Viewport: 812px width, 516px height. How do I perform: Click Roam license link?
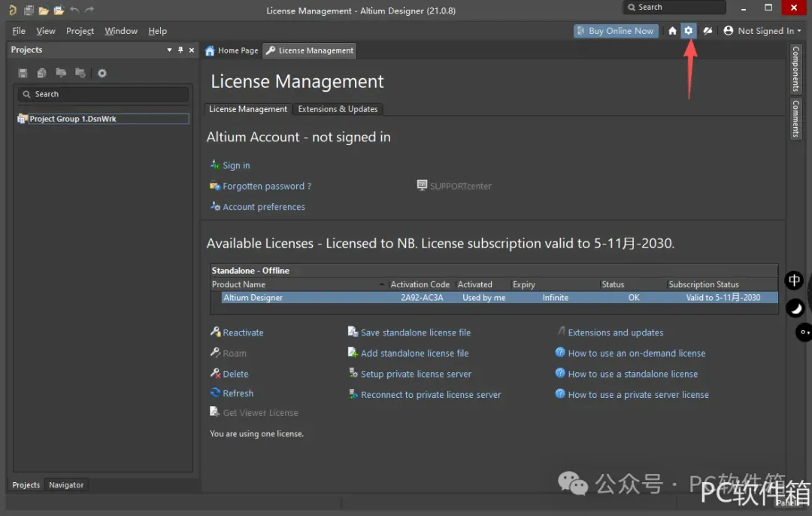[234, 354]
